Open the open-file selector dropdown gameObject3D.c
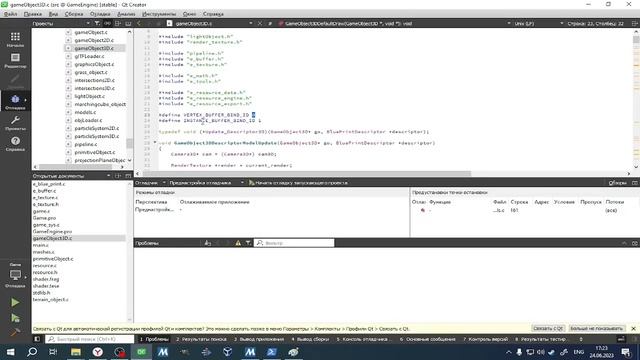 pyautogui.click(x=211, y=23)
